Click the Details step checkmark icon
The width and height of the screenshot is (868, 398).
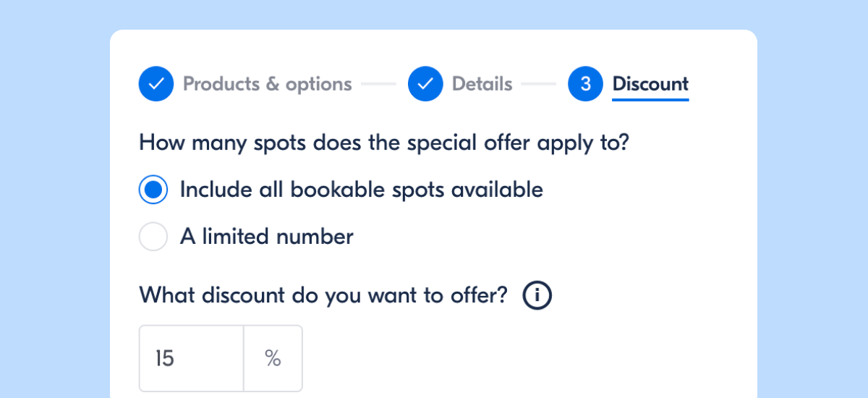point(425,84)
